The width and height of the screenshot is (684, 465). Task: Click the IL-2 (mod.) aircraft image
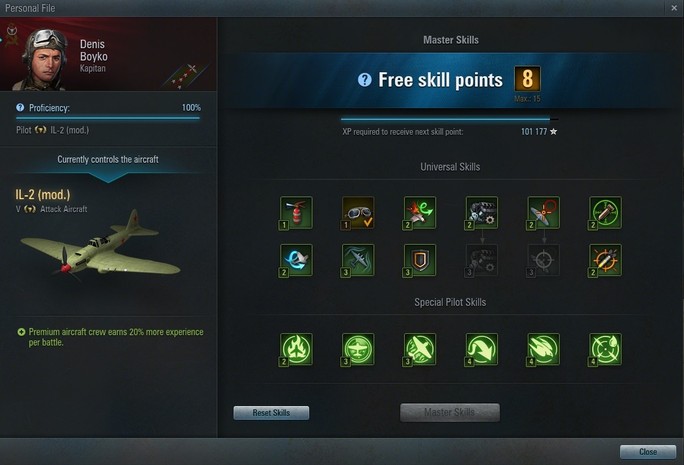click(x=101, y=246)
